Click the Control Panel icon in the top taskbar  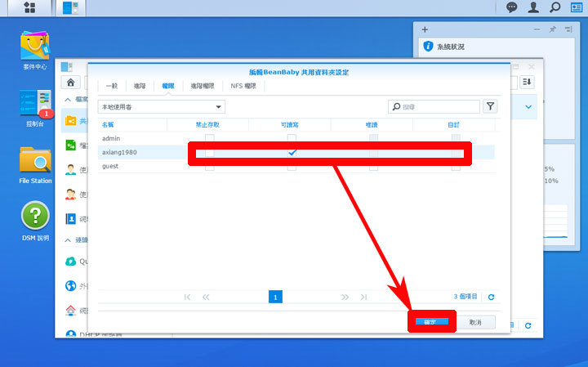[x=70, y=7]
